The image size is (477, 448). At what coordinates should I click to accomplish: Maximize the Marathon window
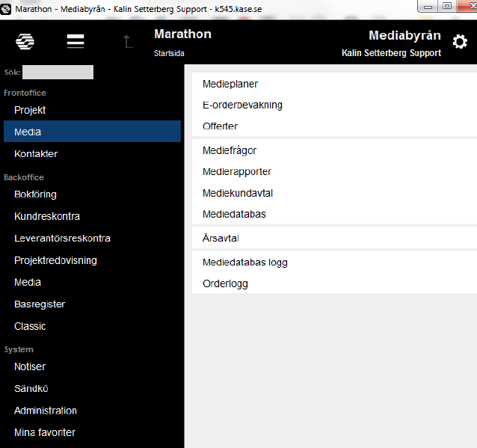tap(447, 7)
